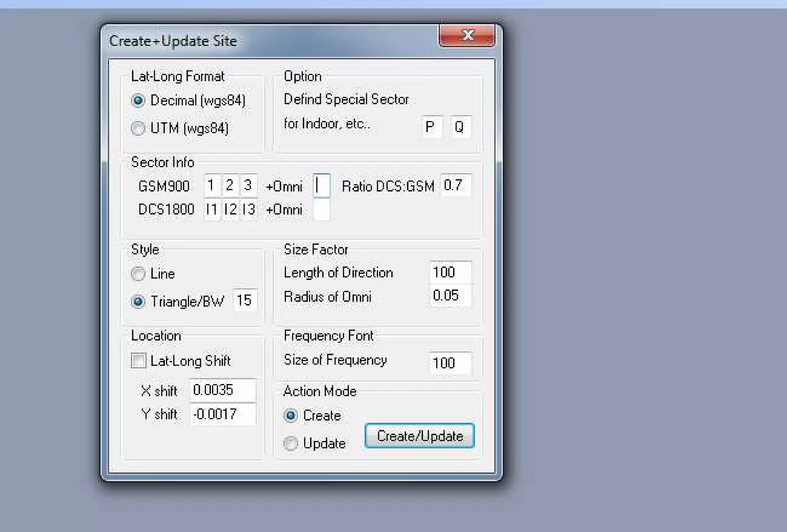Focus the DCS1800 +Omni input box
This screenshot has width=787, height=532.
(322, 210)
